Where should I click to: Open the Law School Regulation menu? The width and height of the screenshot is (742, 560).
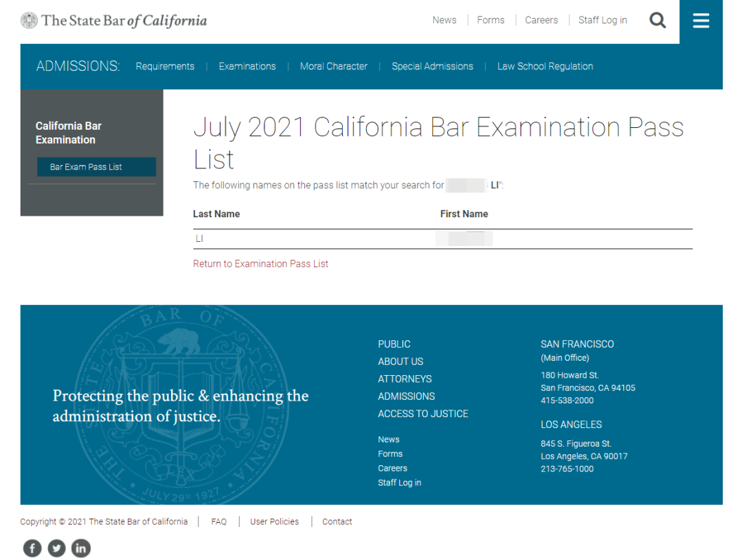tap(545, 66)
